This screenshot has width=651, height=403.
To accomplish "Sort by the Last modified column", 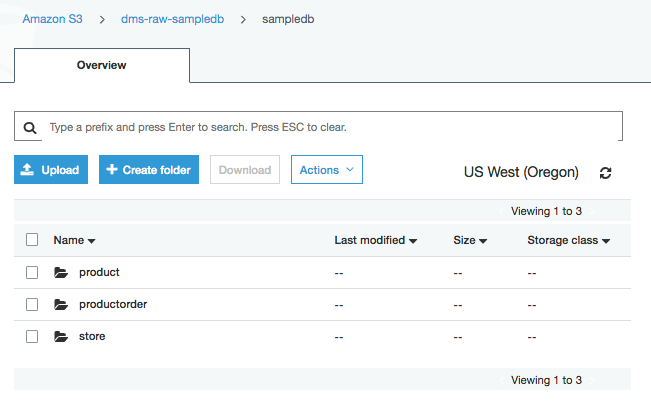I will [x=375, y=240].
